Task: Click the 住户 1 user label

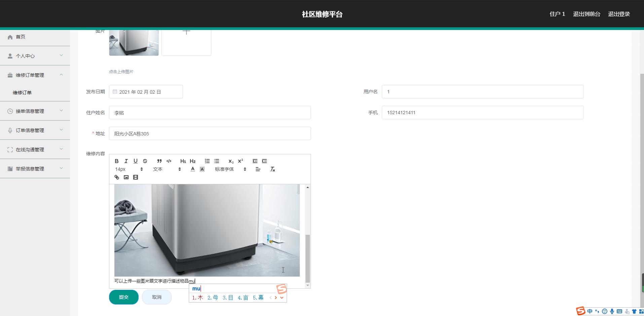Action: [557, 14]
